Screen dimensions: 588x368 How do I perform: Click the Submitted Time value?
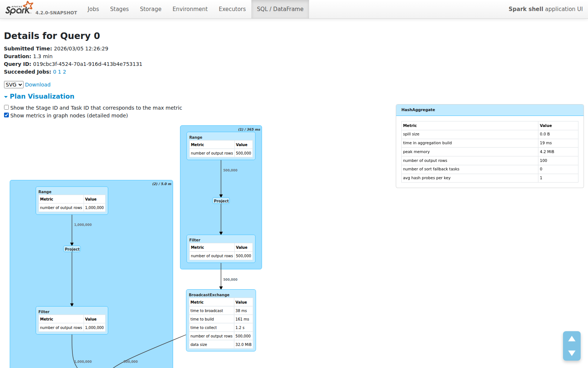(81, 49)
